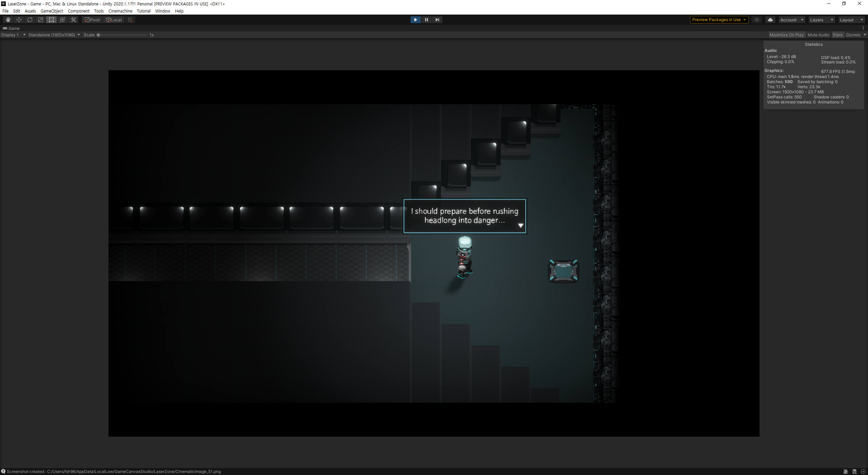
Task: Select the Move tool
Action: click(19, 20)
